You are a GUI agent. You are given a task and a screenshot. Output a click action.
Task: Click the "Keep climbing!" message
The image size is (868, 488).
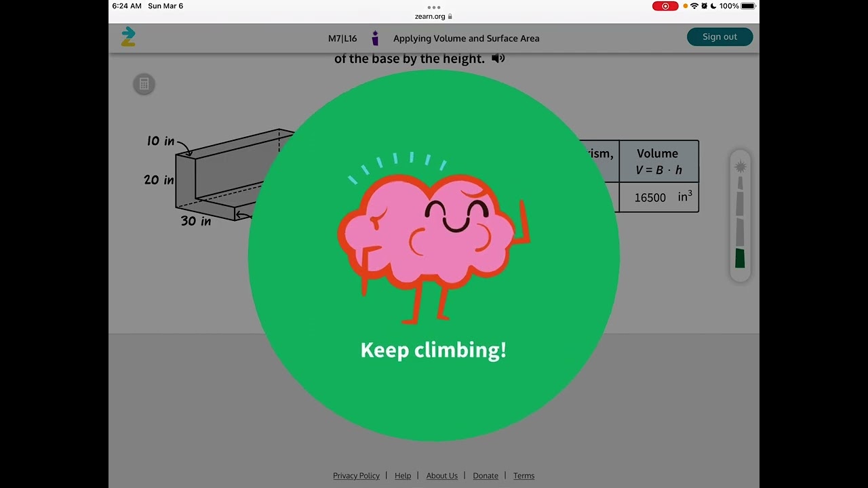coord(433,350)
